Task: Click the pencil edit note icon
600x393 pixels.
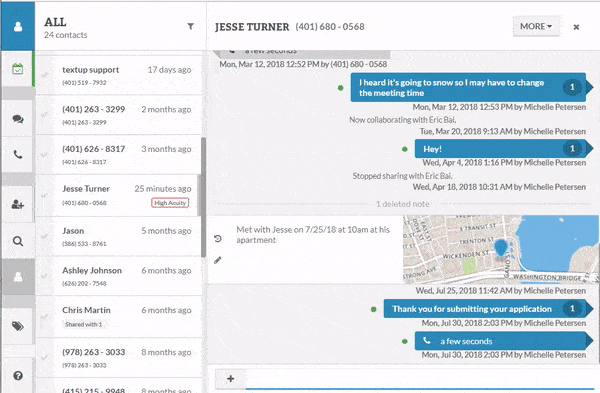Action: pyautogui.click(x=218, y=260)
